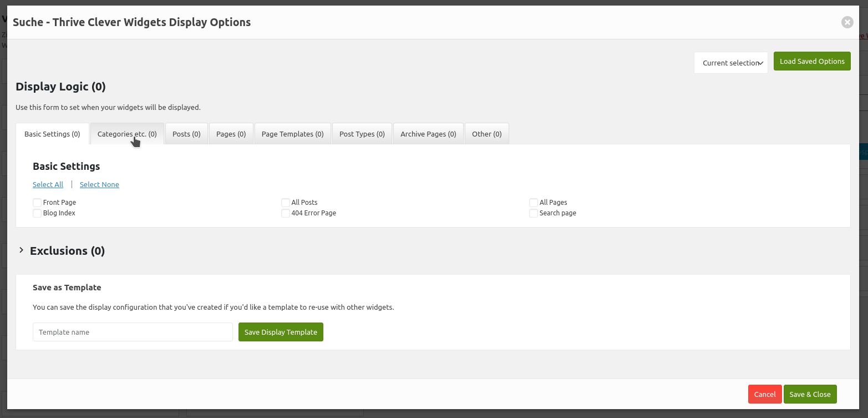Click the Select None link
Image resolution: width=868 pixels, height=418 pixels.
point(99,184)
